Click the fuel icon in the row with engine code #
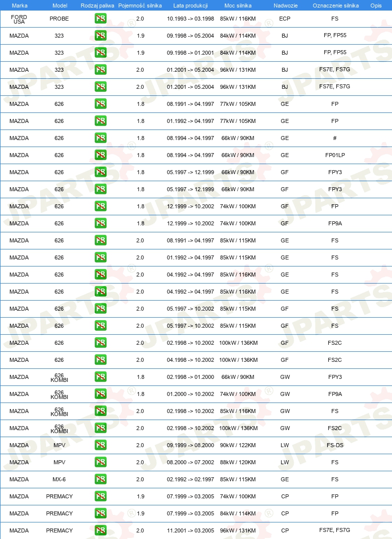Viewport: 392px width, 539px height. 101,138
